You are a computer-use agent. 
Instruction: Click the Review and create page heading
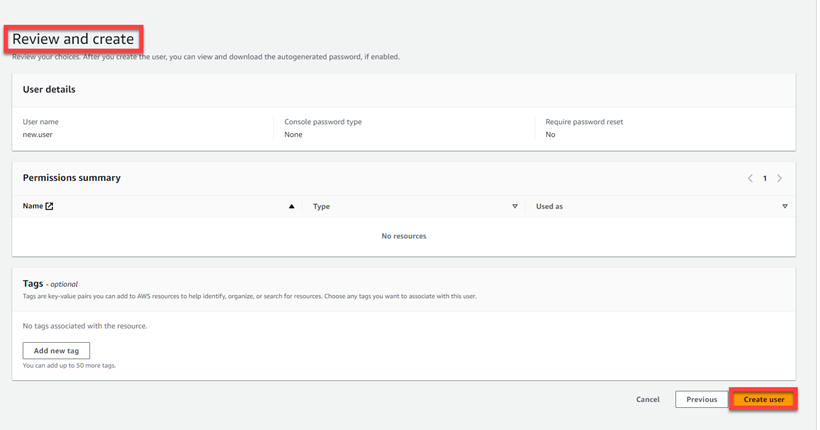click(73, 39)
